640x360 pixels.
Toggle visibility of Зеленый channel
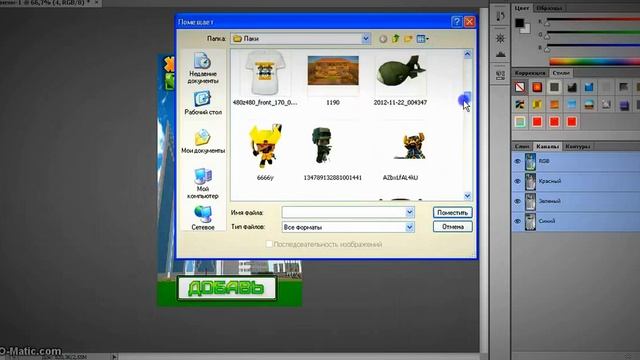click(x=518, y=201)
